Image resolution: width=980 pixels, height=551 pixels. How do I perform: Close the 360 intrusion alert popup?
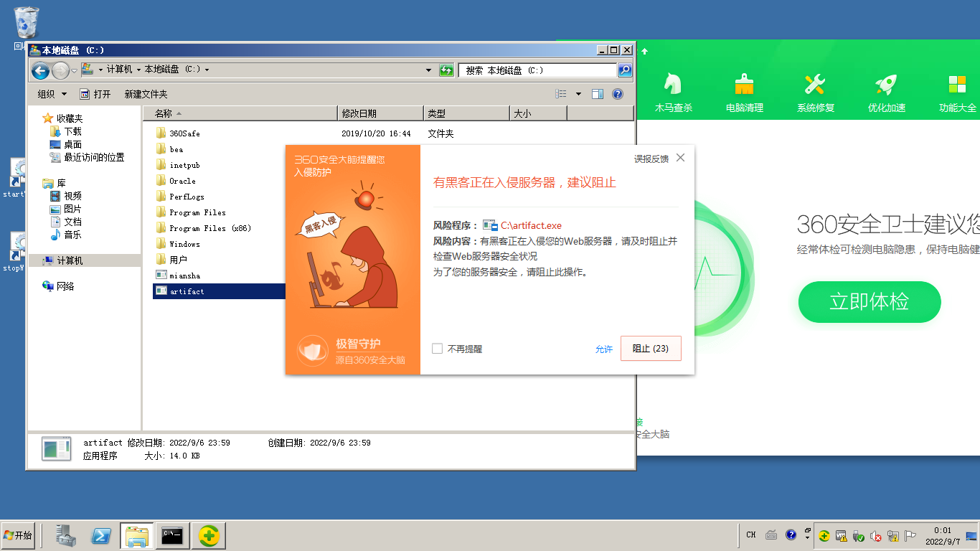tap(680, 158)
